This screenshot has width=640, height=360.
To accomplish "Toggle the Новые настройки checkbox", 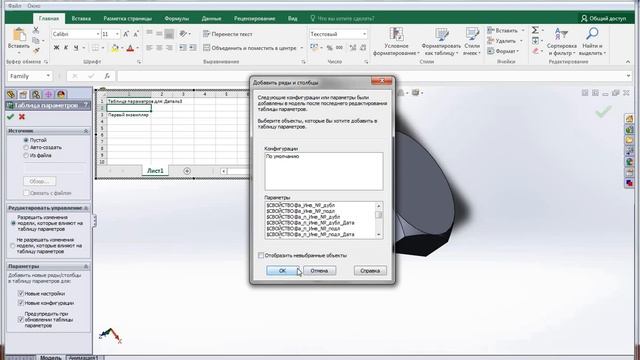I will tap(21, 293).
